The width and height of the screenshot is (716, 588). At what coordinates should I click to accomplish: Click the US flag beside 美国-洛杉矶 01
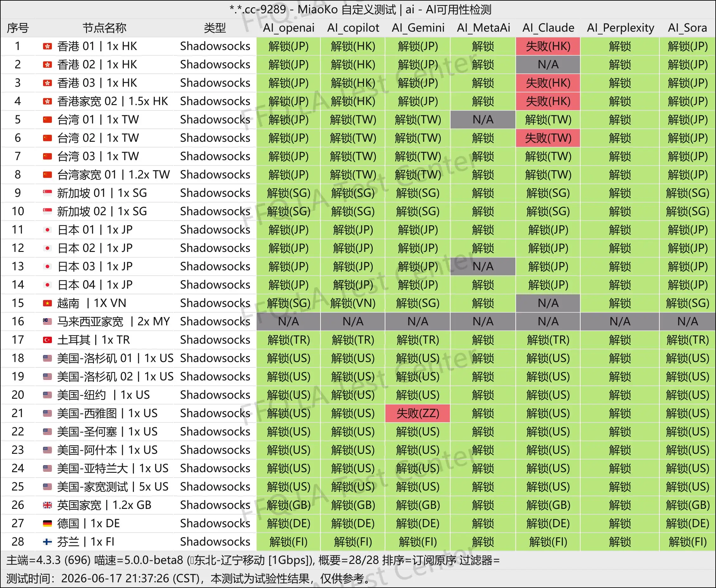[x=47, y=358]
